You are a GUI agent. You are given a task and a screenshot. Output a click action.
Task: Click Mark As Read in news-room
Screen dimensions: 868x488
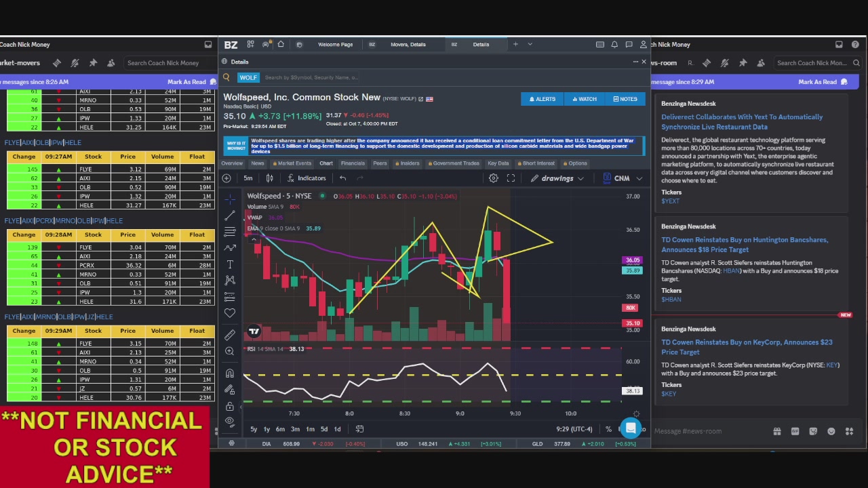click(x=817, y=82)
